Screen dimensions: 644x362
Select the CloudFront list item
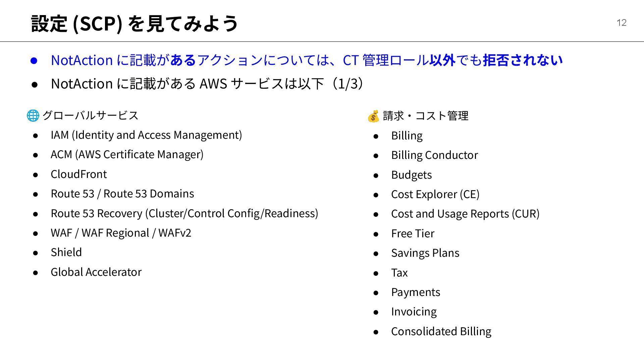coord(79,174)
